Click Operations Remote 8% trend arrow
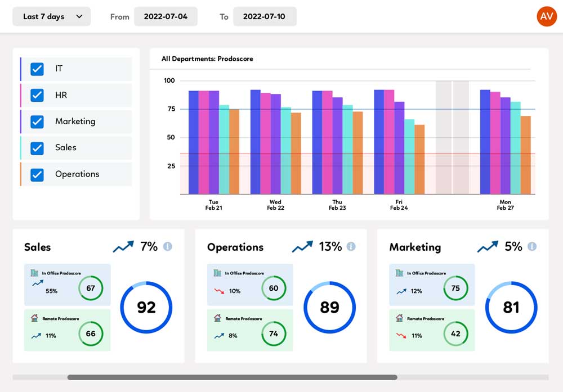 click(219, 336)
